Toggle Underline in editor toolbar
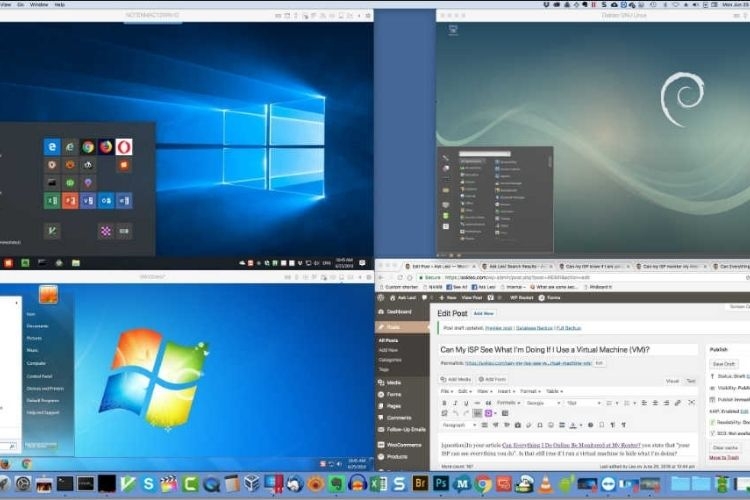750x500 pixels. (466, 403)
